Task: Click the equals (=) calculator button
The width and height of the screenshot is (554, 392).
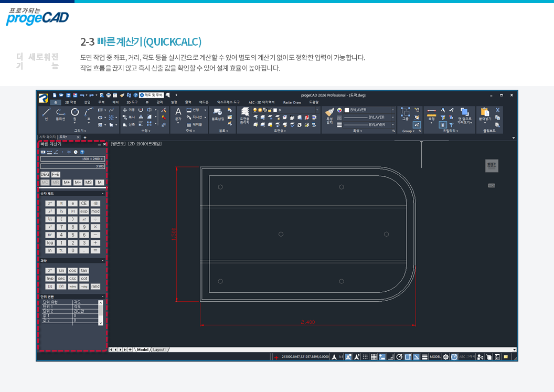Action: coord(95,251)
